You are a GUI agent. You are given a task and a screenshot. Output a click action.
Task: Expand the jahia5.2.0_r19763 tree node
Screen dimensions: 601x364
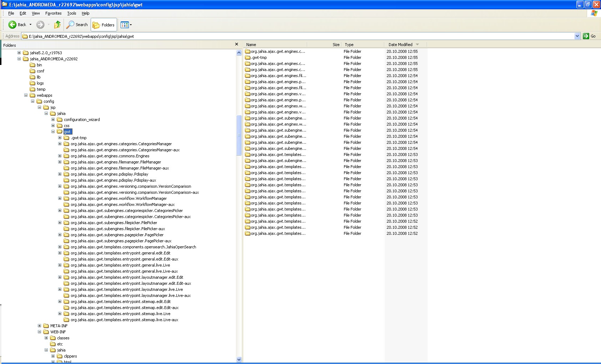pyautogui.click(x=19, y=53)
